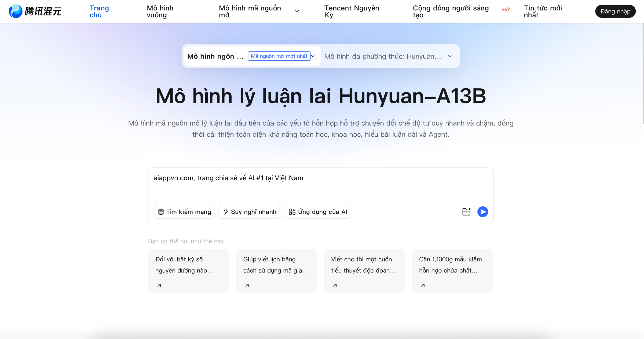Visit the 'Tencent Nguyên Kỳ' page

(x=352, y=11)
